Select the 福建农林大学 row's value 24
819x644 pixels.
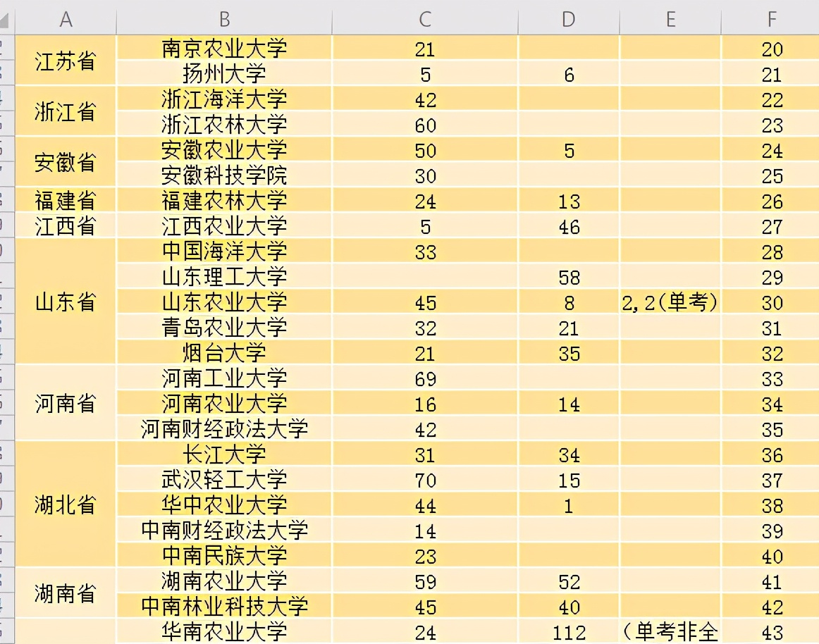tap(424, 201)
